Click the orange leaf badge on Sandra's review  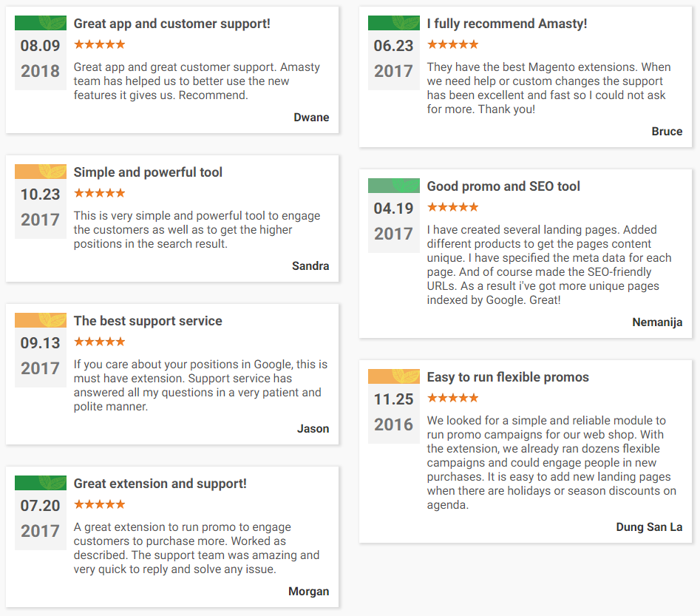point(41,172)
